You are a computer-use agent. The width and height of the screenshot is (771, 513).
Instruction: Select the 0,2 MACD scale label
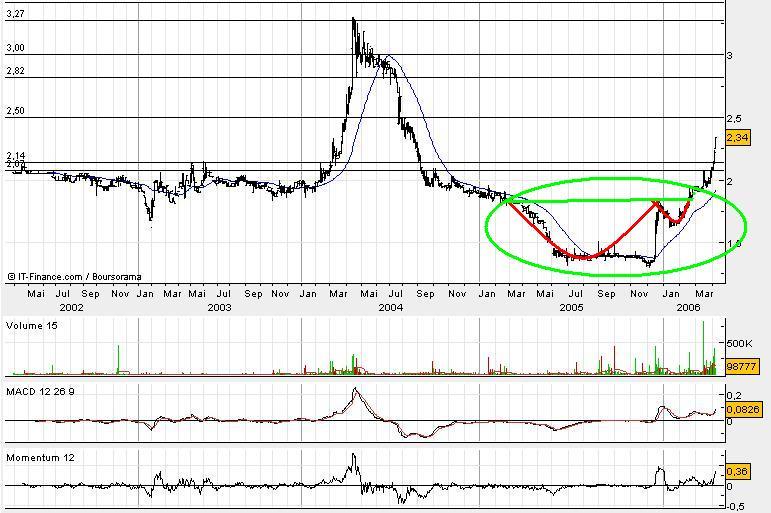point(734,395)
